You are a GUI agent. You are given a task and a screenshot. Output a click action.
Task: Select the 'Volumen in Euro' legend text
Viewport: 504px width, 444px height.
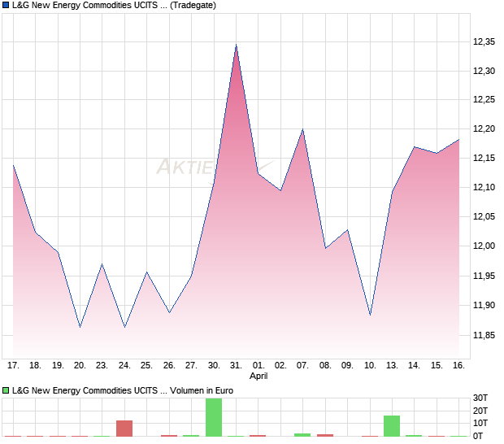202,390
